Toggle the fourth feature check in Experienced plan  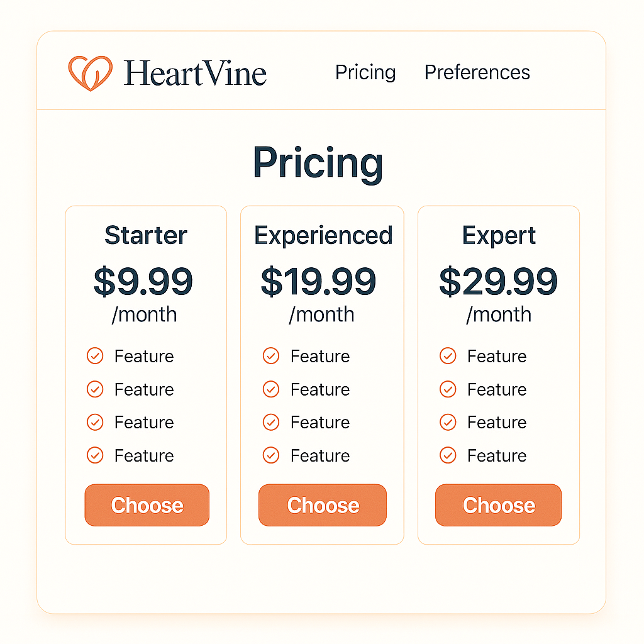tap(271, 455)
